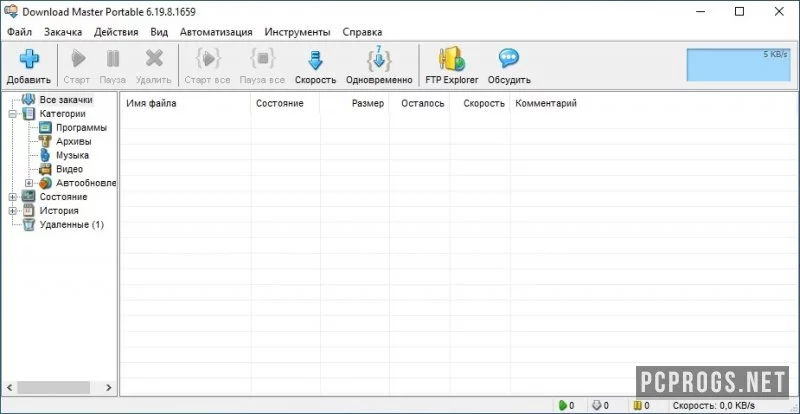Open the Вид menu
The image size is (800, 414).
click(159, 32)
